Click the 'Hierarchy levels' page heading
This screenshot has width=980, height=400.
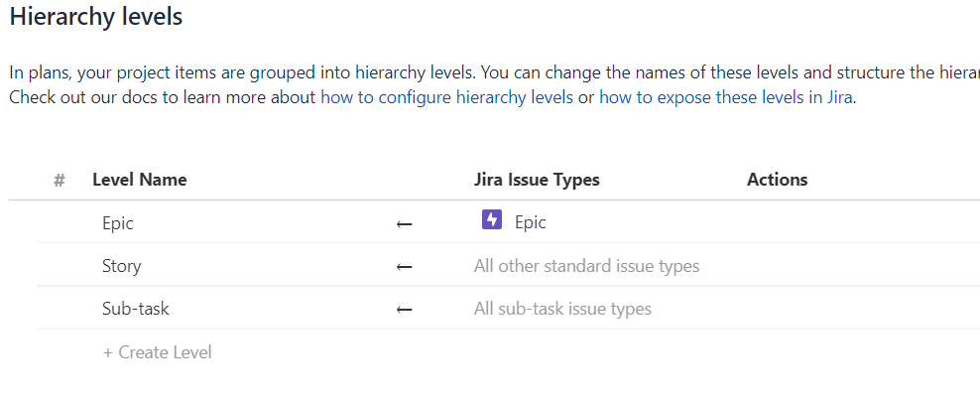(x=95, y=16)
